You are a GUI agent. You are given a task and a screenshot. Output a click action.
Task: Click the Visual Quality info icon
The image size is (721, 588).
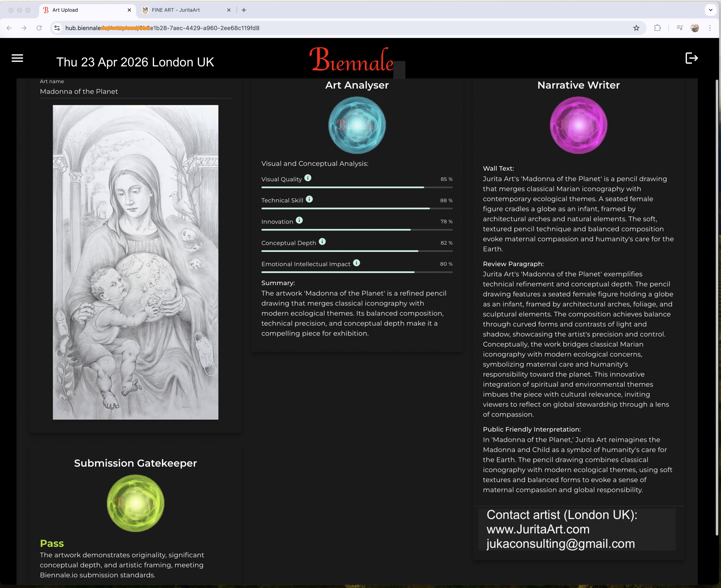point(308,178)
